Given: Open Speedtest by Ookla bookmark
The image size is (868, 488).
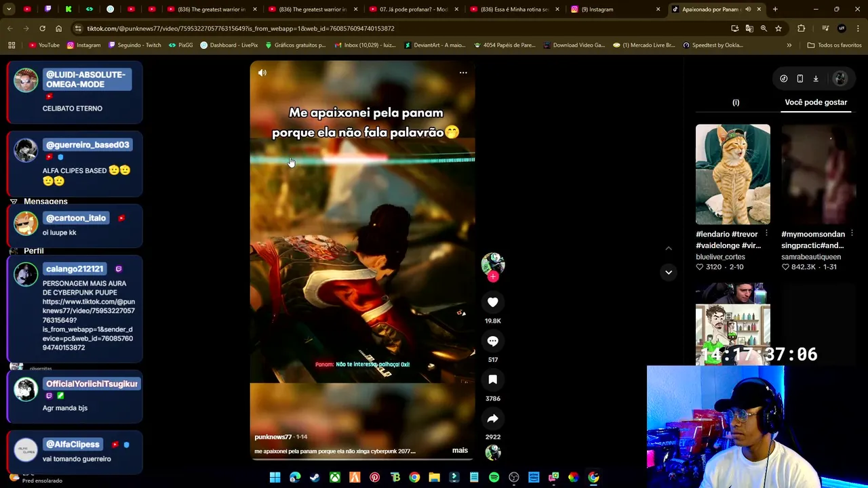Looking at the screenshot, I should (712, 45).
